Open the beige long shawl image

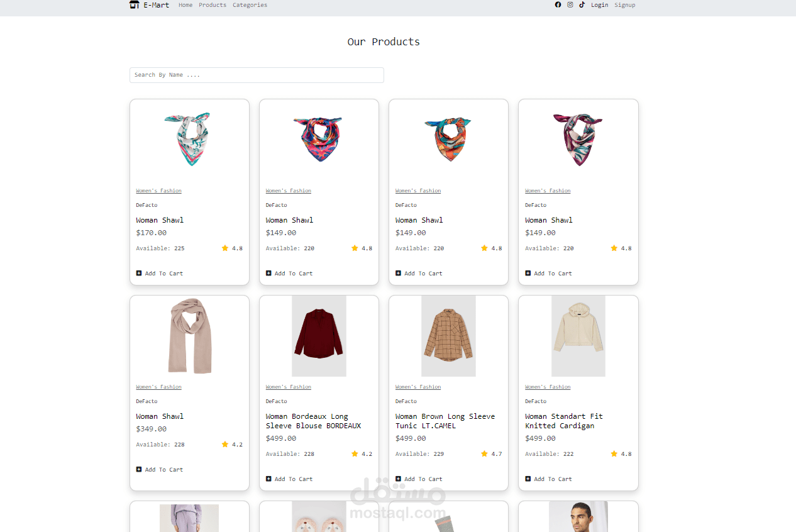(190, 336)
